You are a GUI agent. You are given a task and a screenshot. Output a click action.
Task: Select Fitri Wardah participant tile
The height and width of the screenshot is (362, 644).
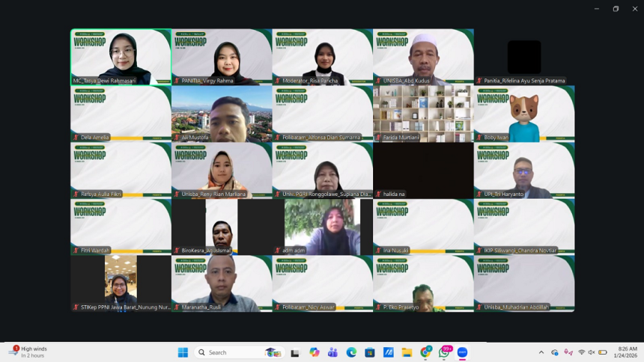(x=121, y=227)
